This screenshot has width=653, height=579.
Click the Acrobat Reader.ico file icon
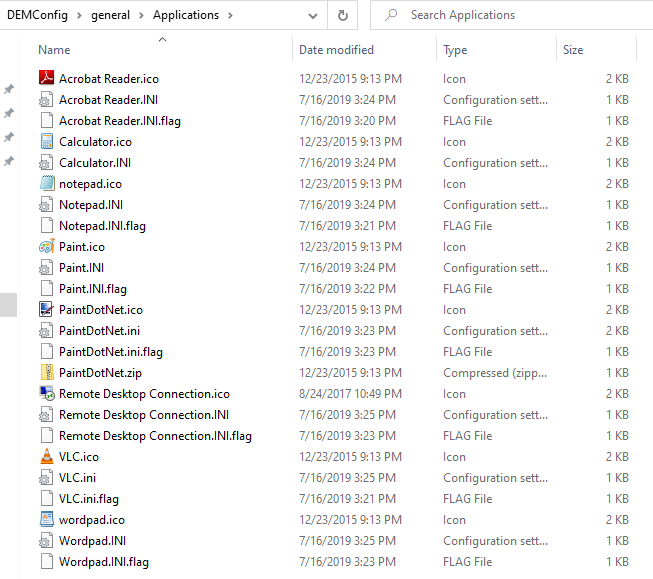46,79
